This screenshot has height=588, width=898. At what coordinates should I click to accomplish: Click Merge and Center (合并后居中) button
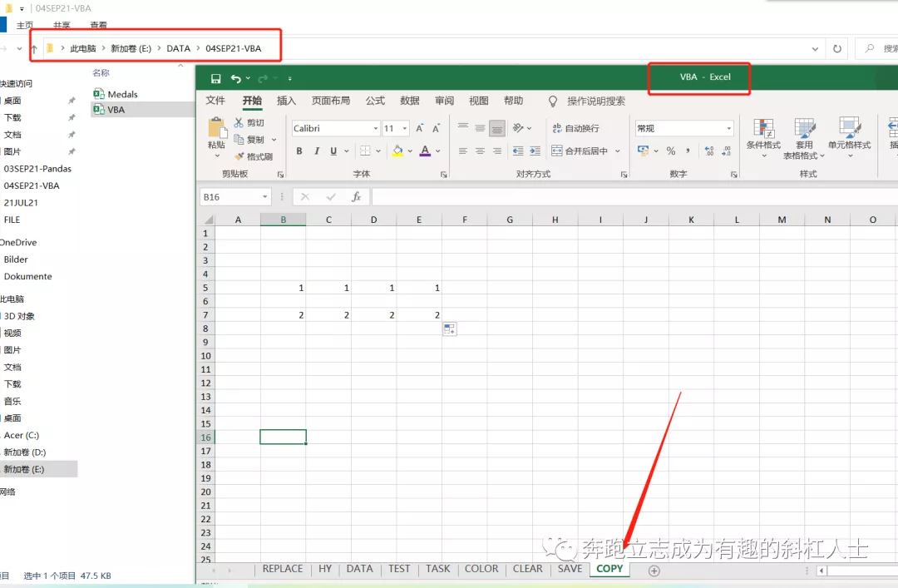(x=580, y=151)
